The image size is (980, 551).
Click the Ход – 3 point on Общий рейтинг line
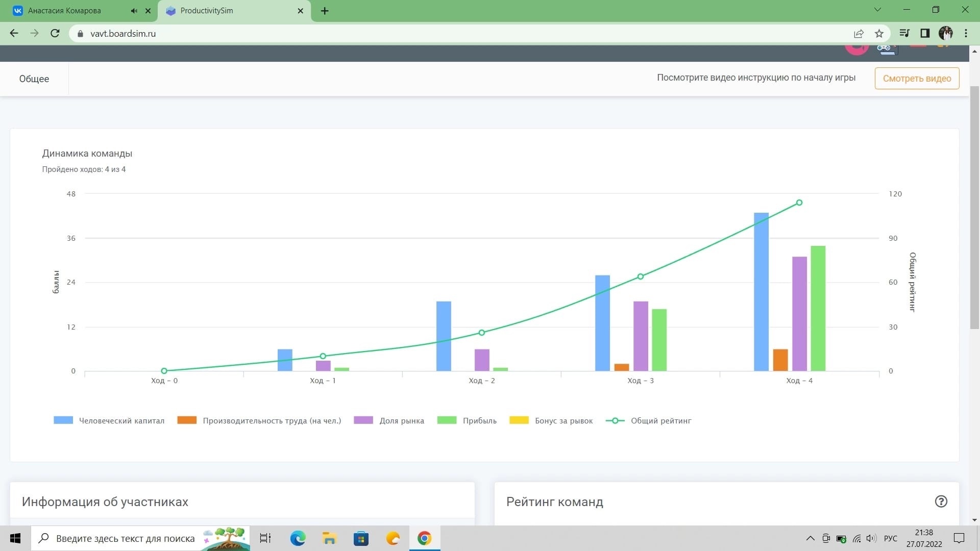(641, 277)
